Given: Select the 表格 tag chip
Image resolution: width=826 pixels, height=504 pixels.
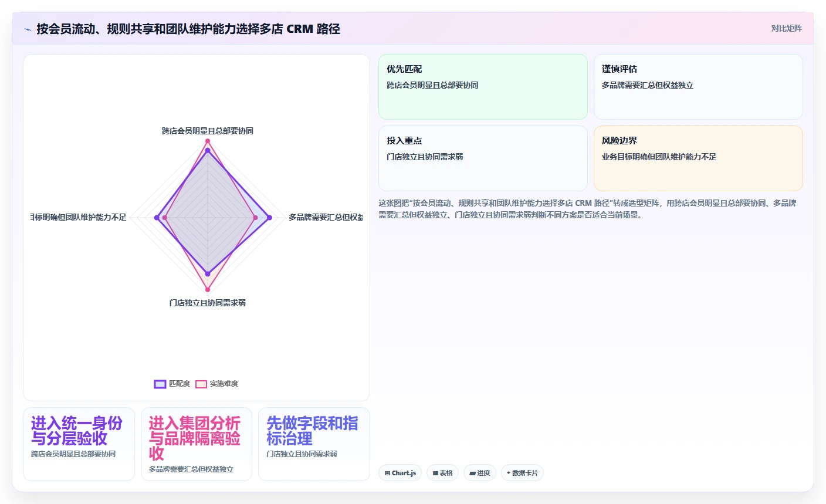Looking at the screenshot, I should click(443, 473).
